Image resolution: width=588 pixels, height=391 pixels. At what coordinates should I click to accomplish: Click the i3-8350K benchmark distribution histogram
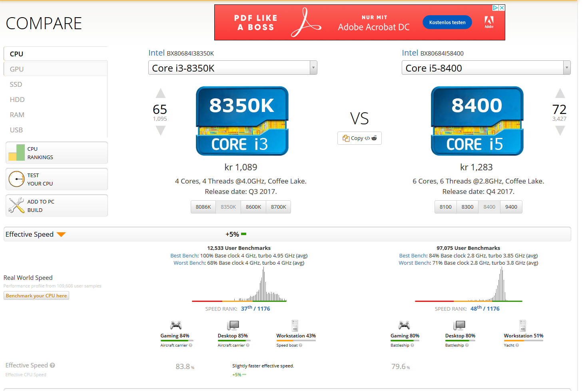point(239,284)
